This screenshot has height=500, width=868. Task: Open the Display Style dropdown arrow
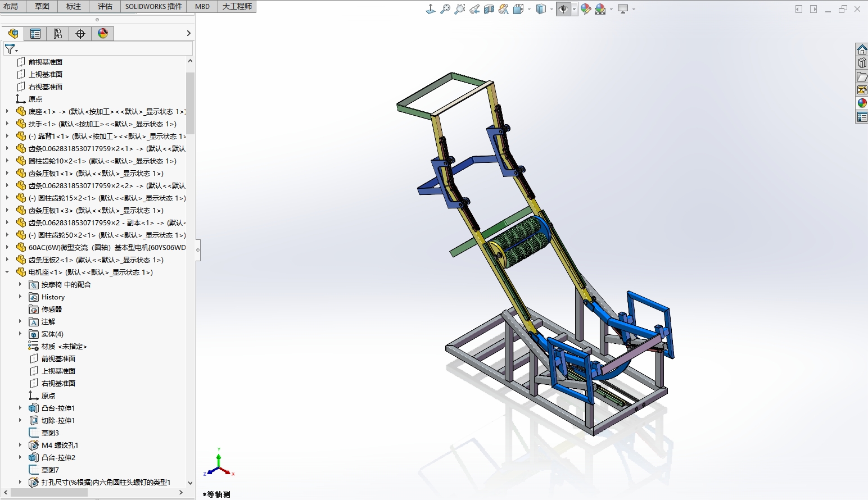coord(551,9)
